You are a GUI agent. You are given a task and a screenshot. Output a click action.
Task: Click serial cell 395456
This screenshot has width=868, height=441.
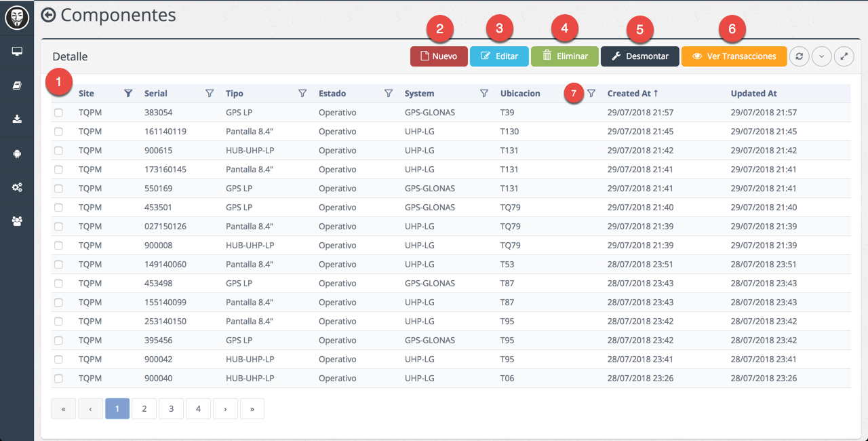click(159, 341)
